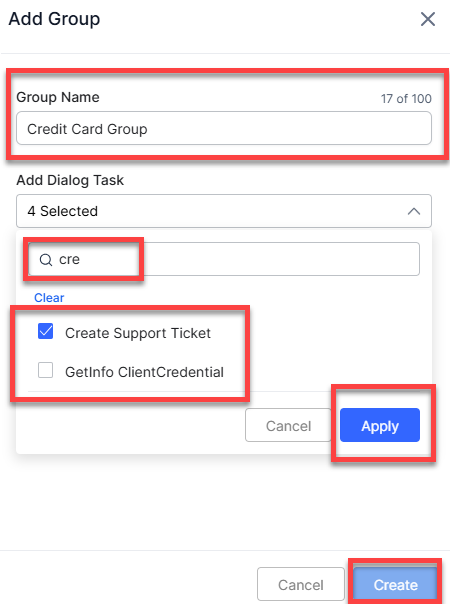The width and height of the screenshot is (450, 604).
Task: Focus the task search box containing cre
Action: click(x=224, y=259)
